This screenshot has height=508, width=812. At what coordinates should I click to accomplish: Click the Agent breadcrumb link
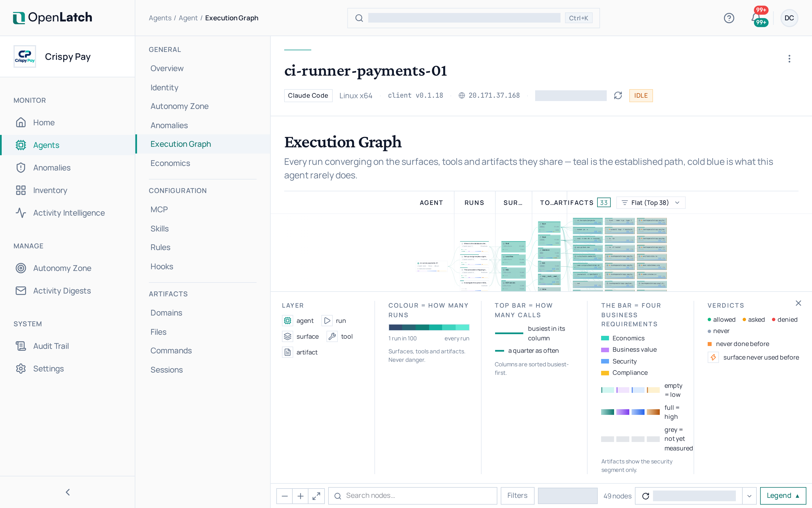coord(188,18)
